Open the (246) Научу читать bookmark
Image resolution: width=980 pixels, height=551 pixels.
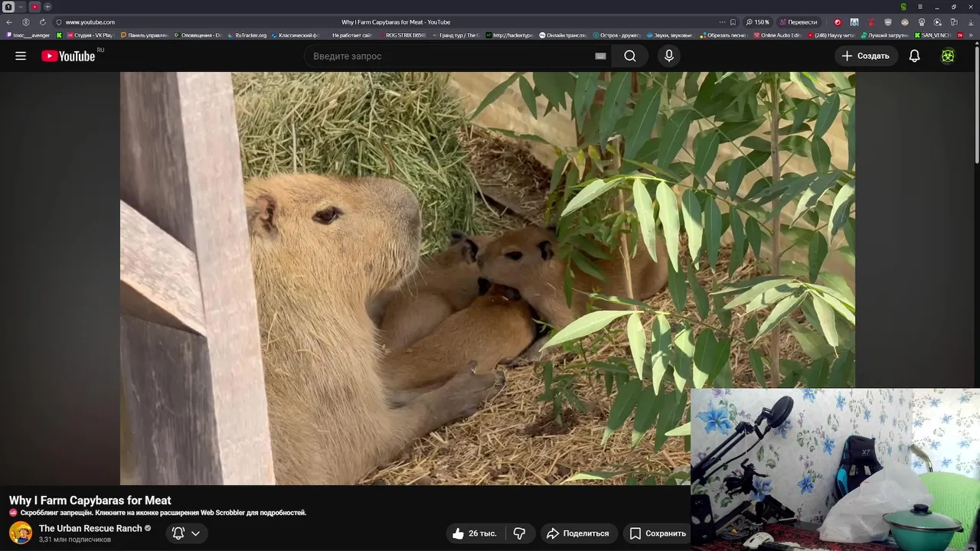coord(831,35)
